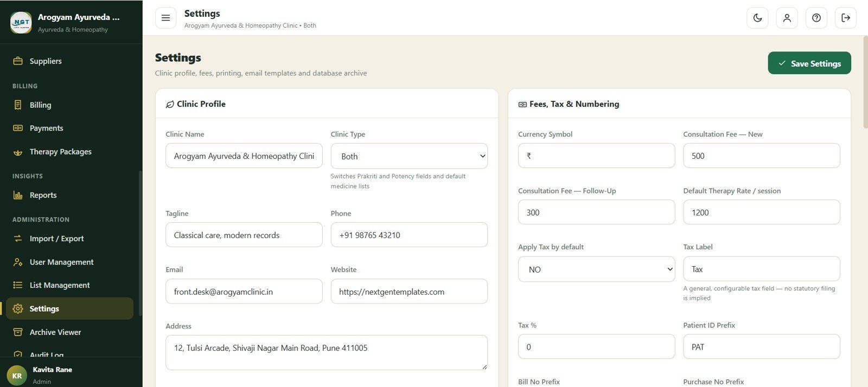Click the Therapy Packages lotus icon
Screen dimensions: 868x387
click(18, 152)
